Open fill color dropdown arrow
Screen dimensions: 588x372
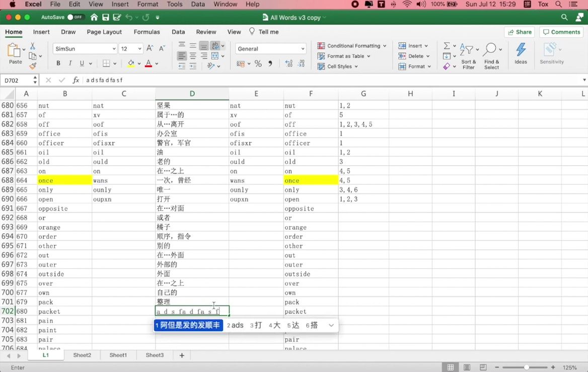click(139, 64)
